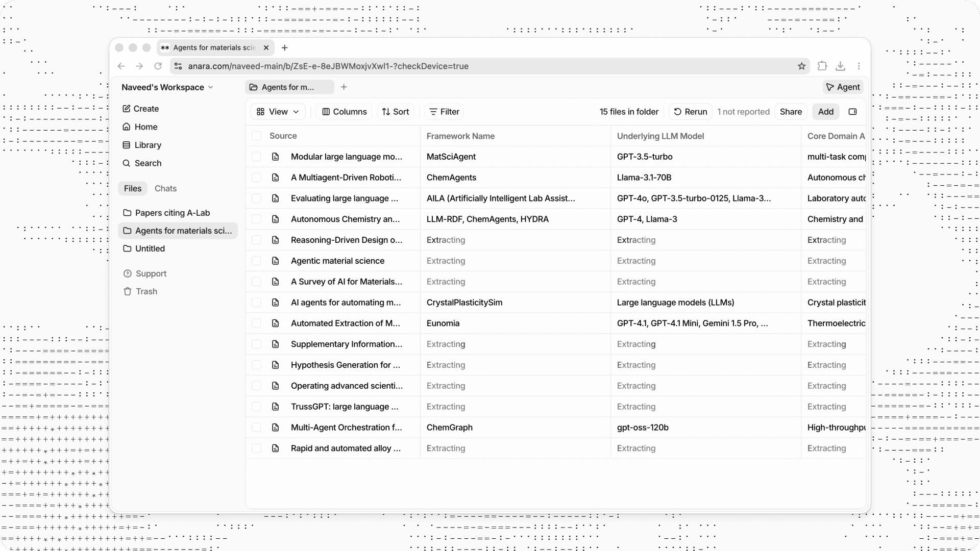
Task: Check the Modular large language mo... row
Action: (x=256, y=157)
